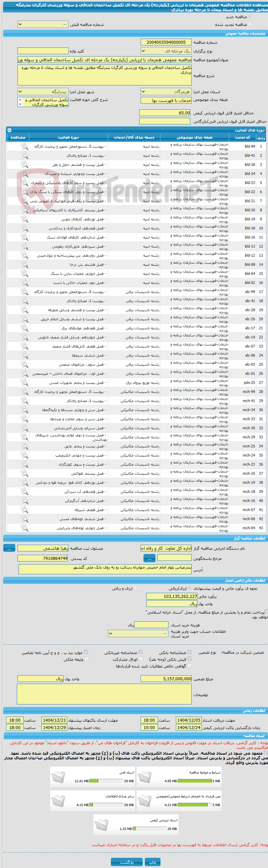The width and height of the screenshot is (268, 868).
Task: Toggle فیش بانکی (وجه نقد) checkbox
Action: pos(189,659)
